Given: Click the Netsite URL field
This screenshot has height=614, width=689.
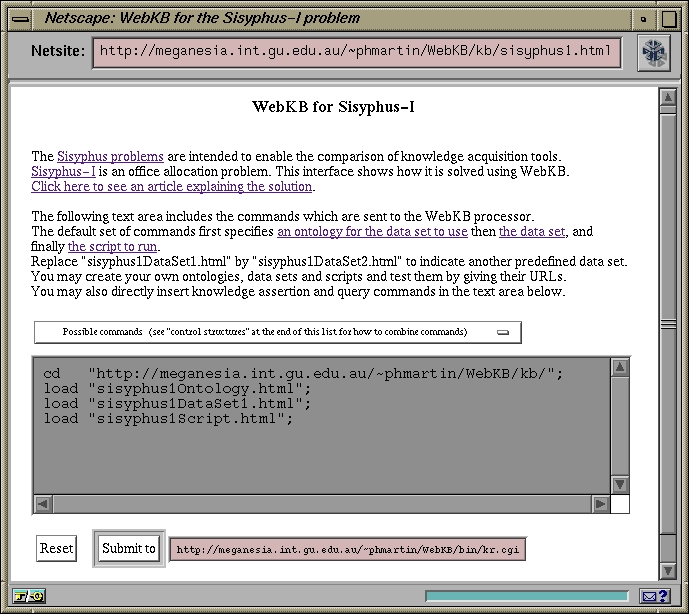Looking at the screenshot, I should (x=357, y=53).
